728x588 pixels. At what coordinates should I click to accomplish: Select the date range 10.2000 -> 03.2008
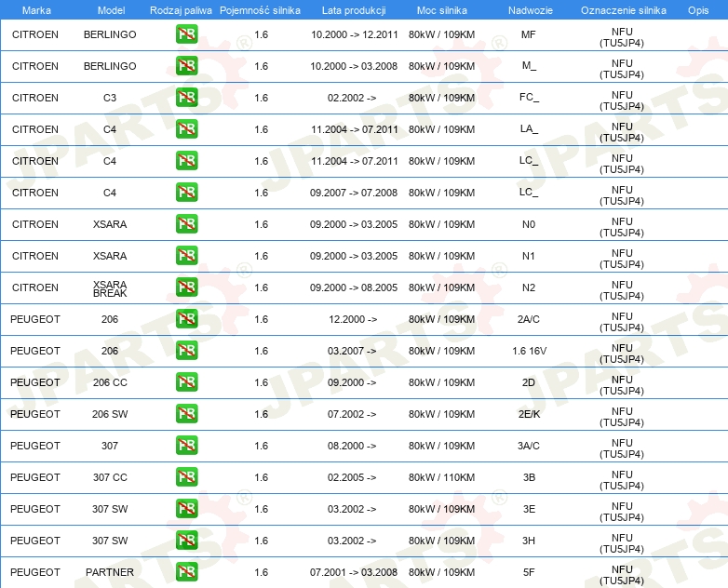click(x=354, y=66)
